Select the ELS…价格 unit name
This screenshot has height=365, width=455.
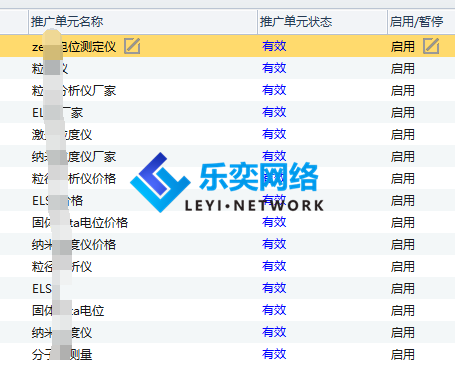click(57, 200)
